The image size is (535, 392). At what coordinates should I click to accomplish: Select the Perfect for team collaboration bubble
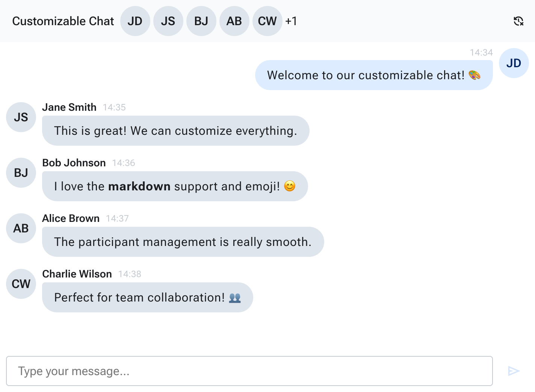[x=147, y=297]
